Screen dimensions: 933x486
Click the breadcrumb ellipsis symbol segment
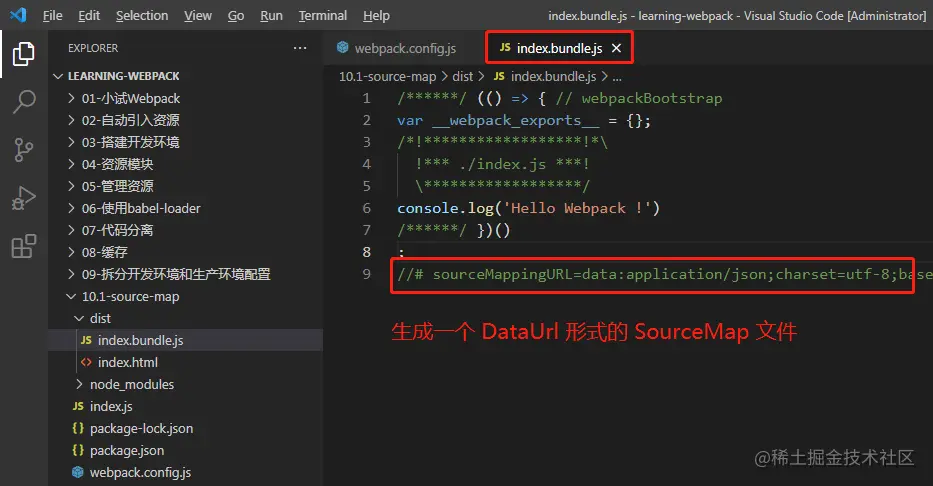click(617, 77)
